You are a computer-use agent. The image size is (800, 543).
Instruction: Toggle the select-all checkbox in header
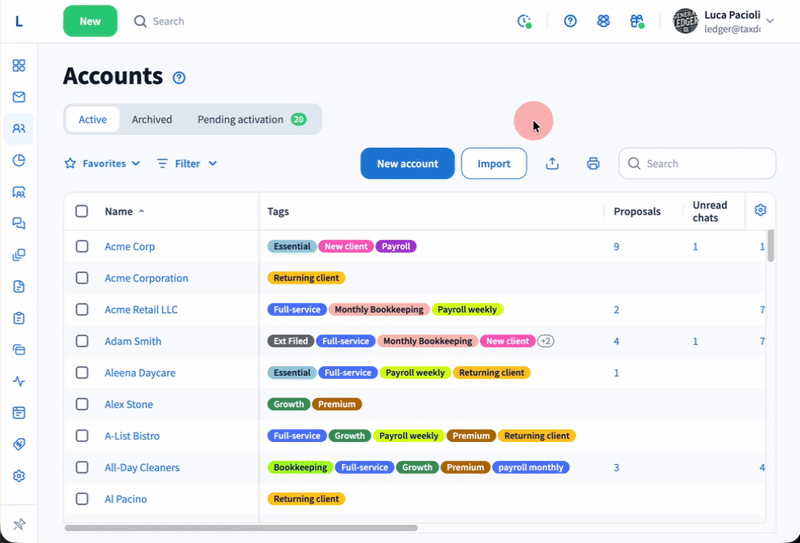(82, 211)
